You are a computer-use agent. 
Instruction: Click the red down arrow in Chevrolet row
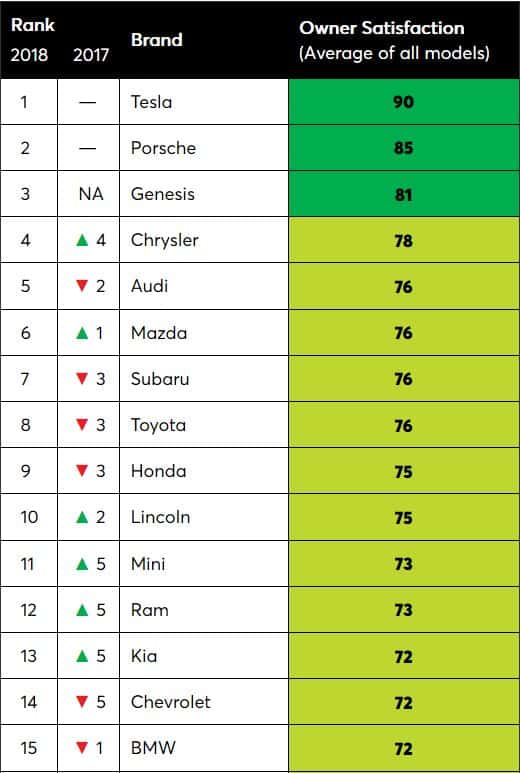(x=82, y=701)
